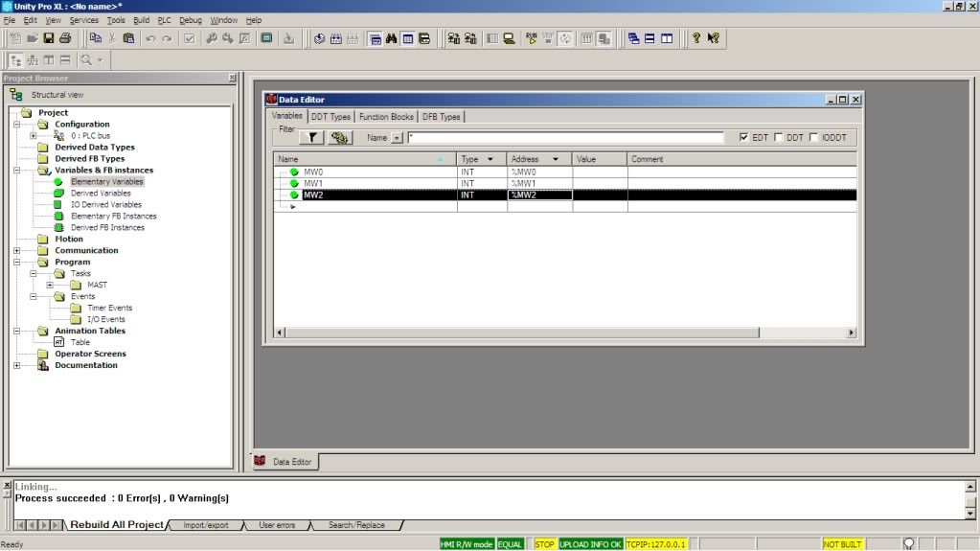Click the Help question mark icon

coord(696,38)
